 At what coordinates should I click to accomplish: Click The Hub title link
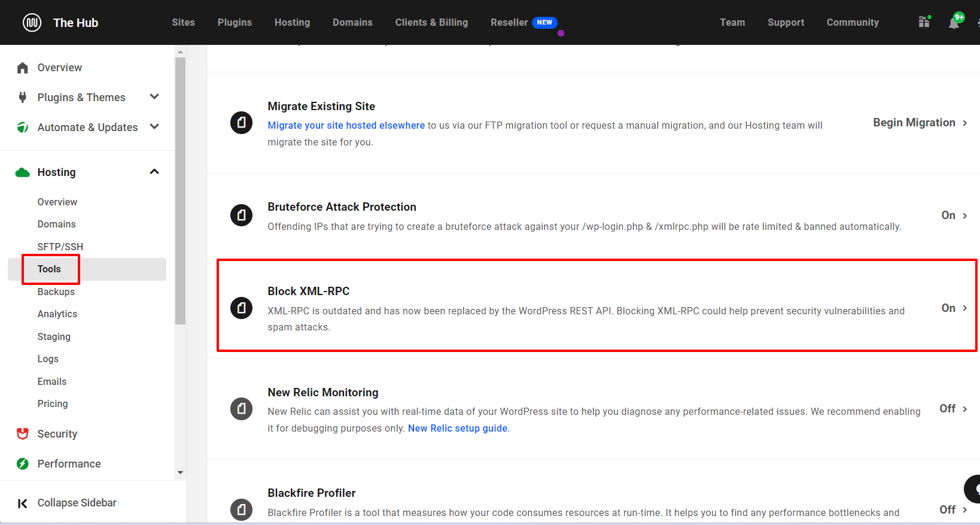coord(75,23)
